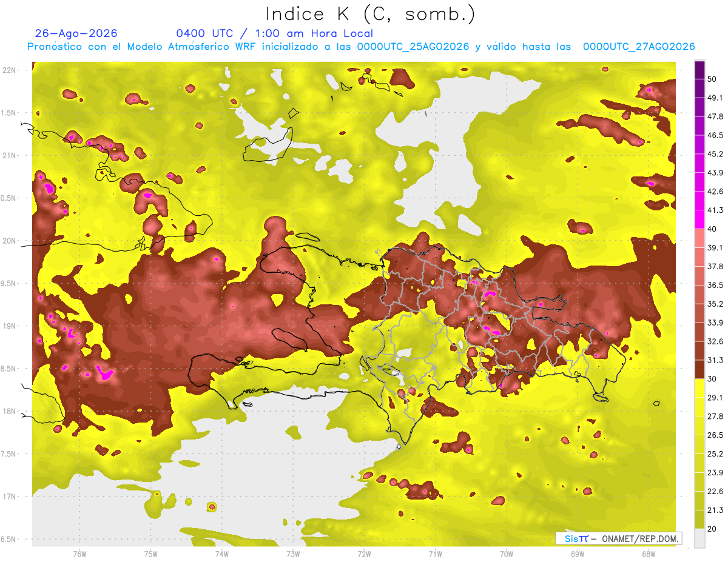Click the '32.6' color scale value

coord(715,341)
